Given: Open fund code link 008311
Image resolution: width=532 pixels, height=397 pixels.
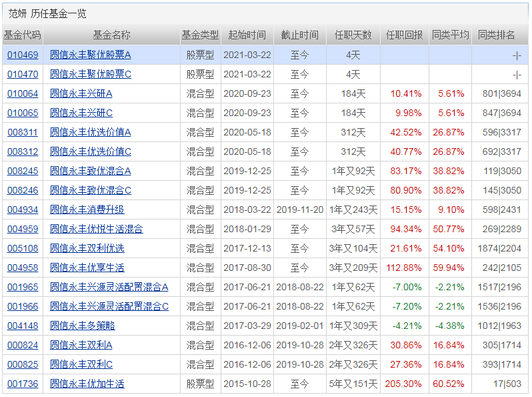Looking at the screenshot, I should pos(23,133).
